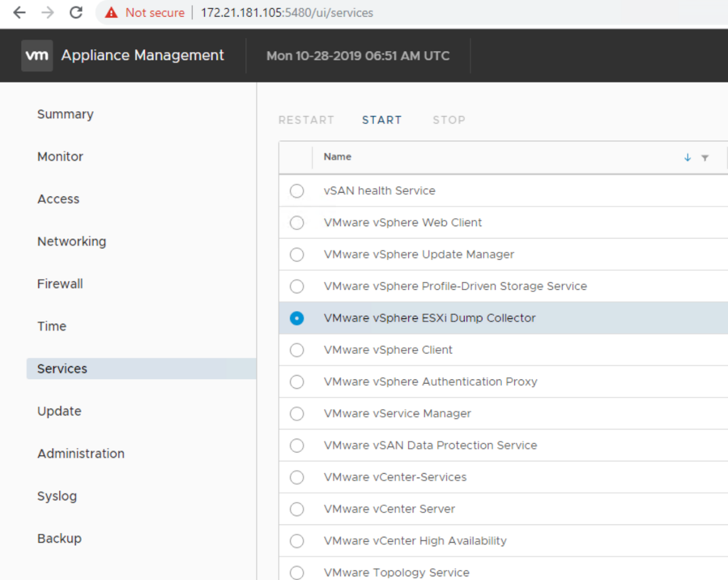The image size is (728, 580).
Task: Navigate to Backup in sidebar
Action: point(60,538)
